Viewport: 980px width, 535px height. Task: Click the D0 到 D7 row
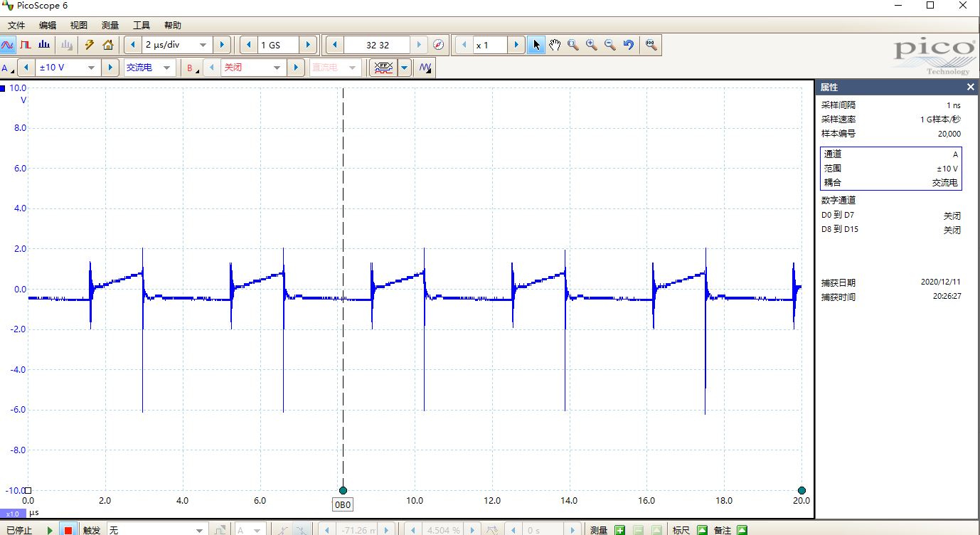click(x=891, y=215)
